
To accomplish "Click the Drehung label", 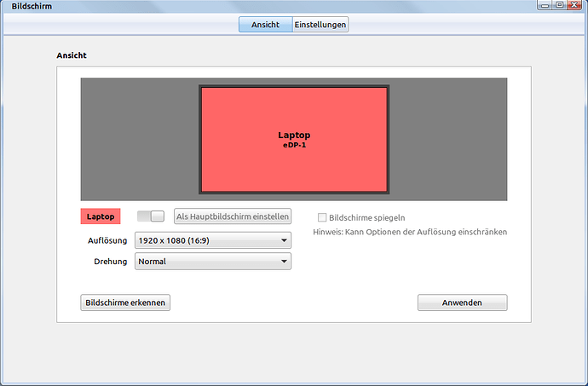I will coord(110,262).
